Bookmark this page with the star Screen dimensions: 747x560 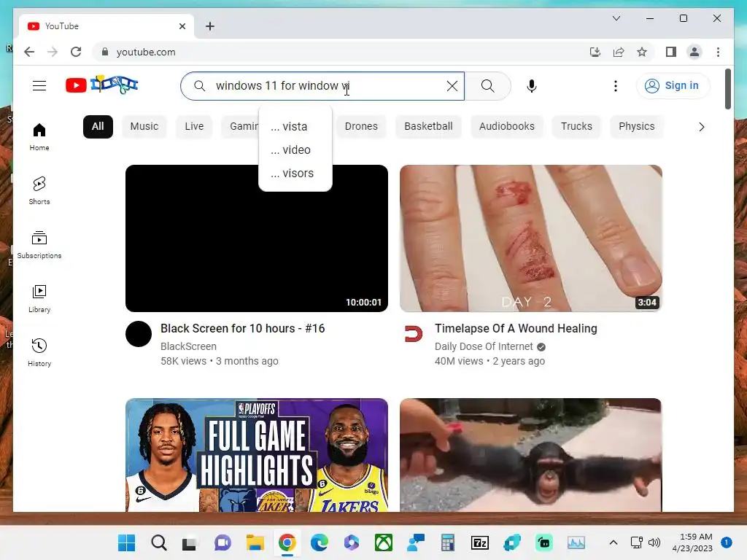[642, 52]
